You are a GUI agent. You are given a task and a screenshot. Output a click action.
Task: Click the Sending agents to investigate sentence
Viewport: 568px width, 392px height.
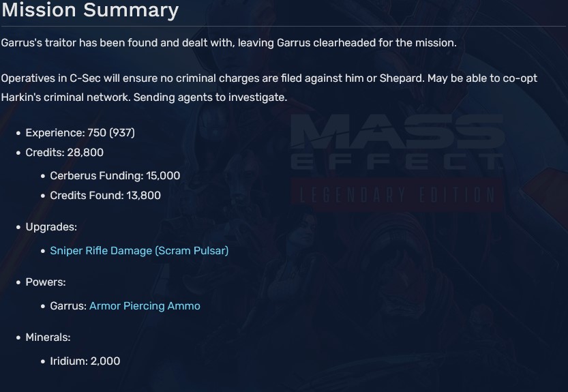[210, 97]
